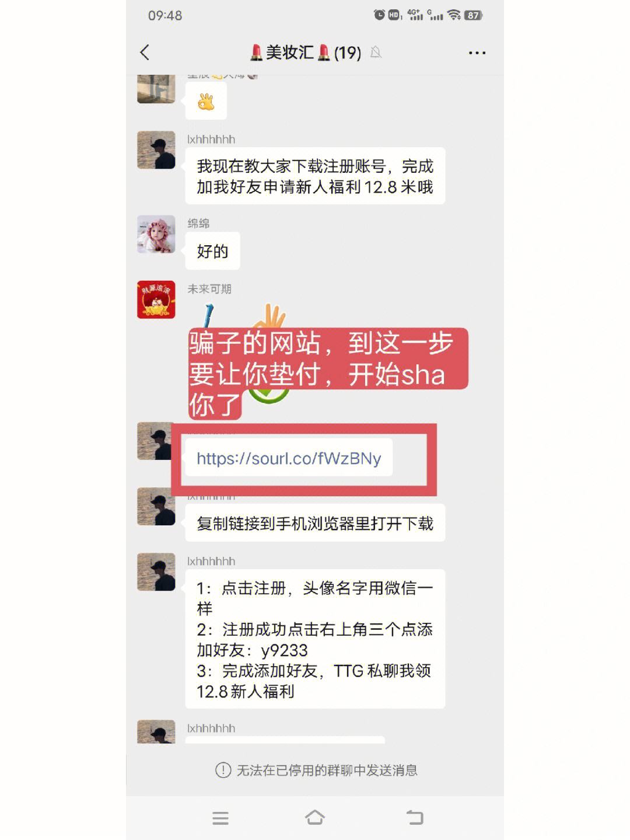
Task: Tap the 我现在教大家下载注册账号 message
Action: click(x=315, y=176)
